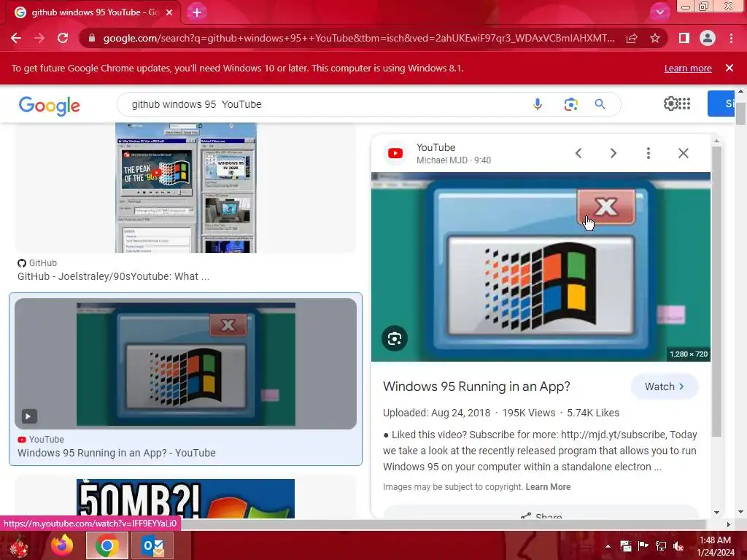
Task: Click the address bar URL
Action: pyautogui.click(x=358, y=38)
